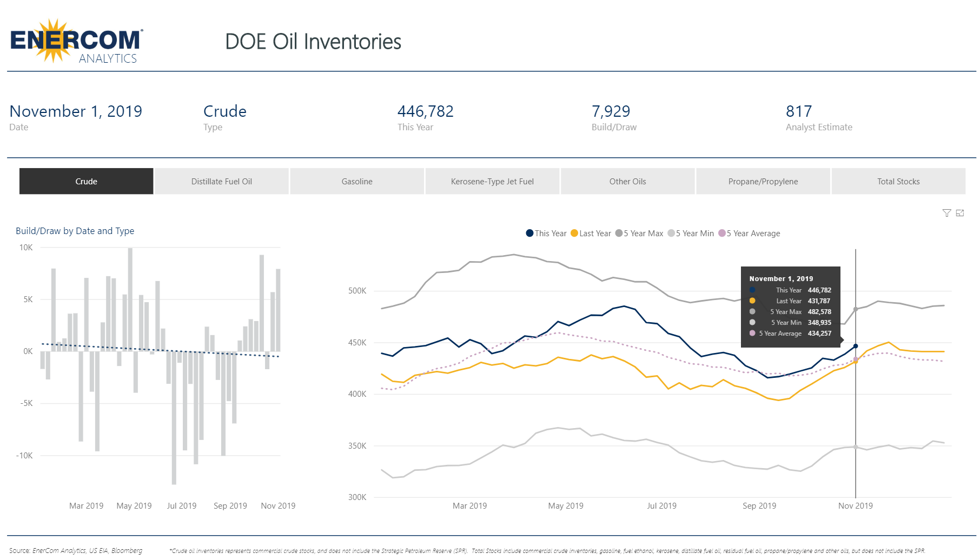Click This Year point at November 2019
This screenshot has width=980, height=560.
[x=856, y=346]
